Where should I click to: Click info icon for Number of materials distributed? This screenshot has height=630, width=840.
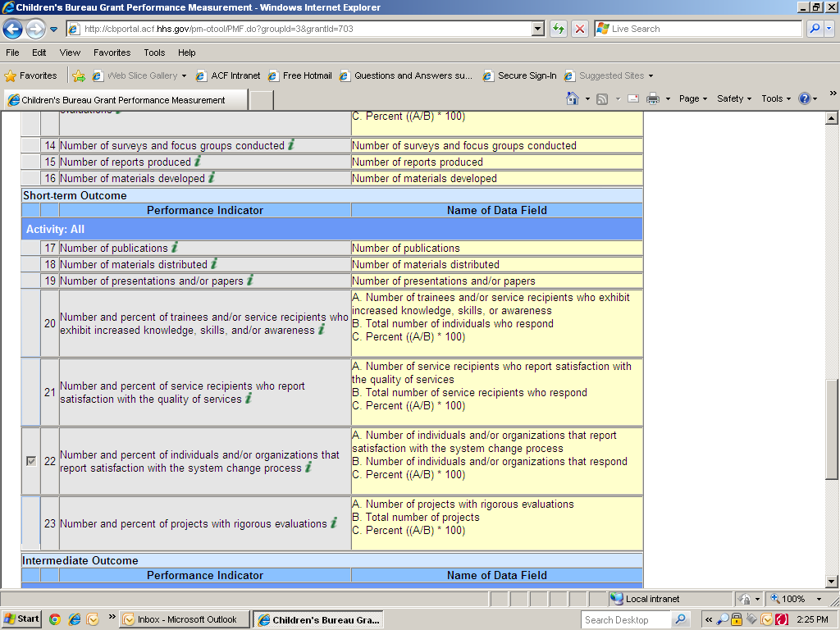214,263
